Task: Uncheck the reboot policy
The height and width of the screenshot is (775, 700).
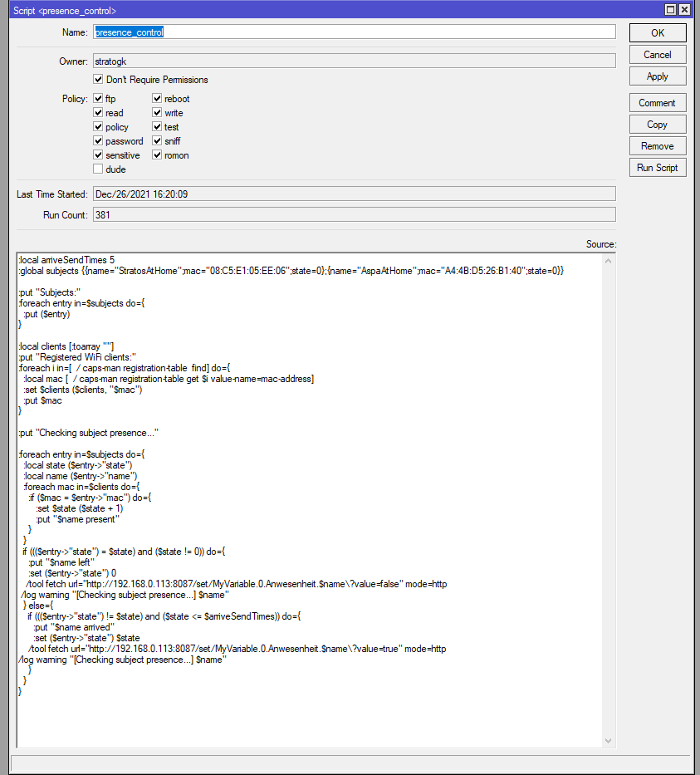Action: pyautogui.click(x=157, y=98)
